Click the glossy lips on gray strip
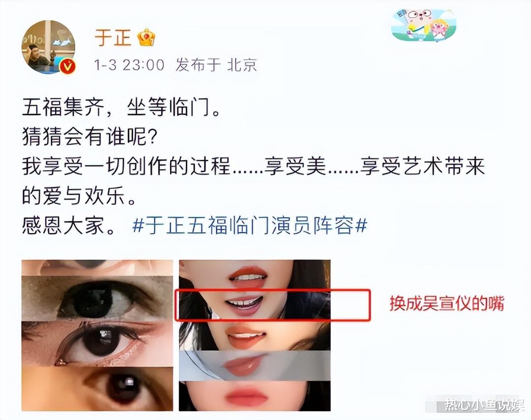 click(255, 366)
